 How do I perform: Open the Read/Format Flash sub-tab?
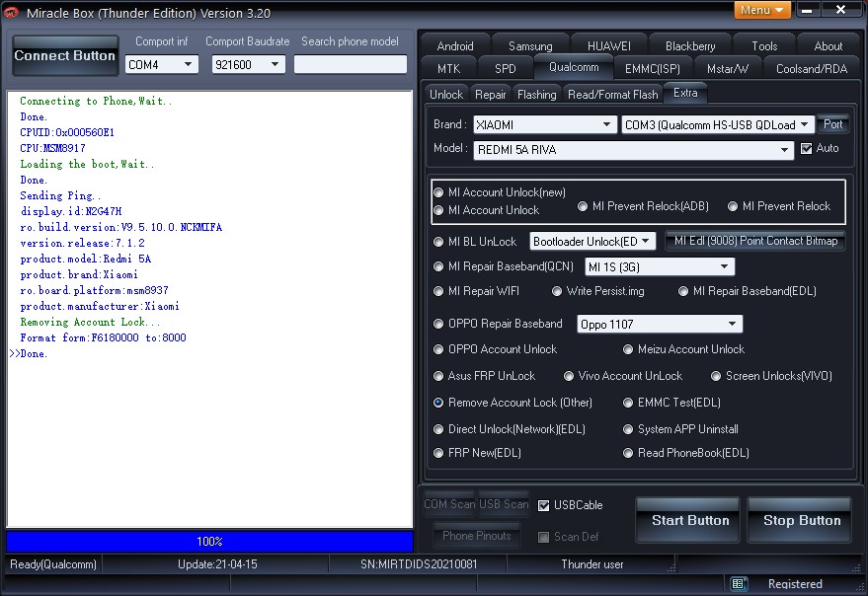pos(613,95)
